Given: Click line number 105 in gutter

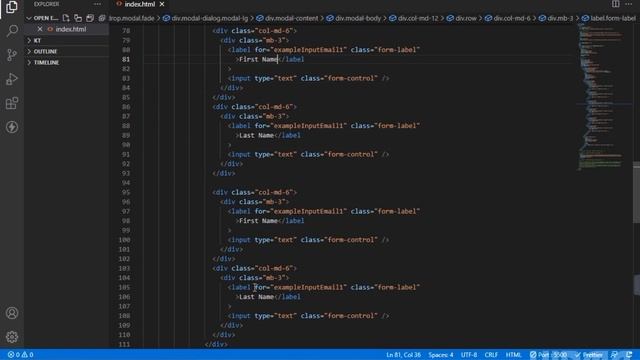Looking at the screenshot, I should (x=124, y=287).
